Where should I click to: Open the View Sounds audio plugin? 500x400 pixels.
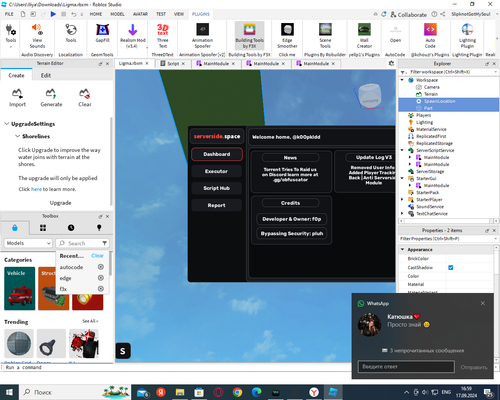[37, 36]
